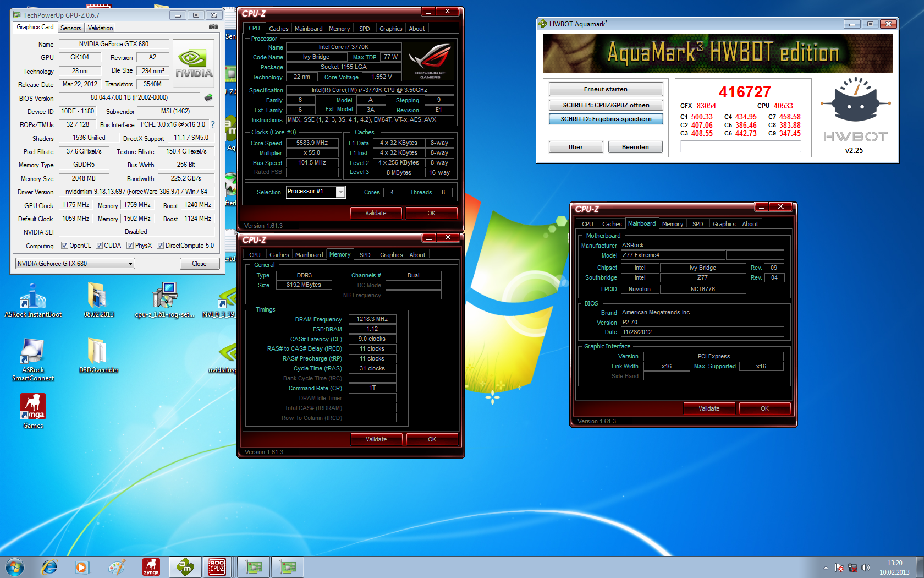The image size is (924, 578).
Task: Click Validate in the CPU tab window
Action: [376, 213]
